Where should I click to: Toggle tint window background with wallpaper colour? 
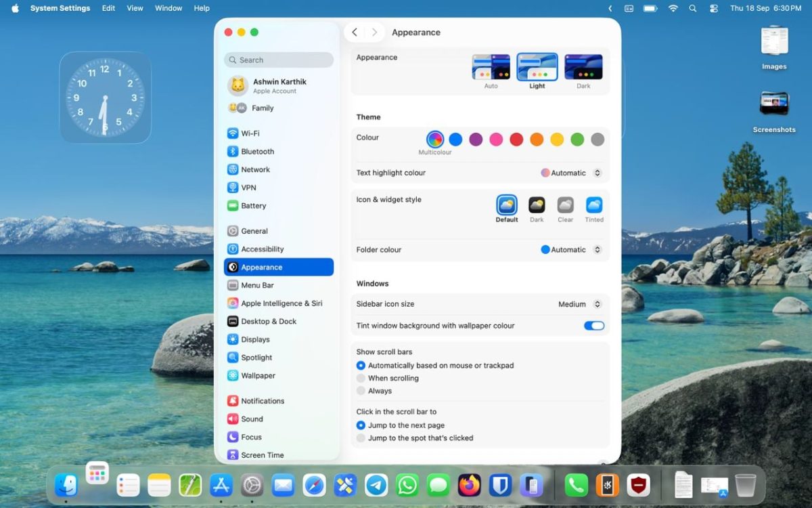pos(594,326)
